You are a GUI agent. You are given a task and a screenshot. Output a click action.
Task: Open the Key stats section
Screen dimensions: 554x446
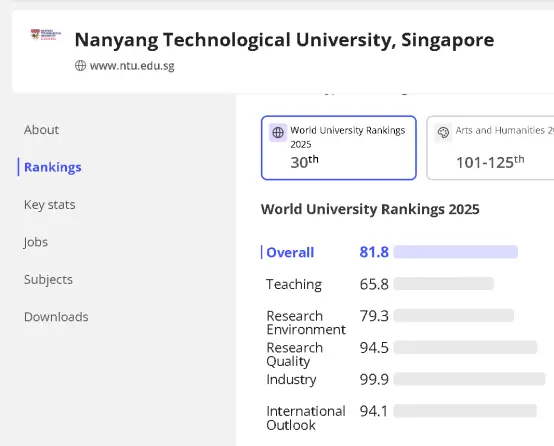tap(49, 205)
